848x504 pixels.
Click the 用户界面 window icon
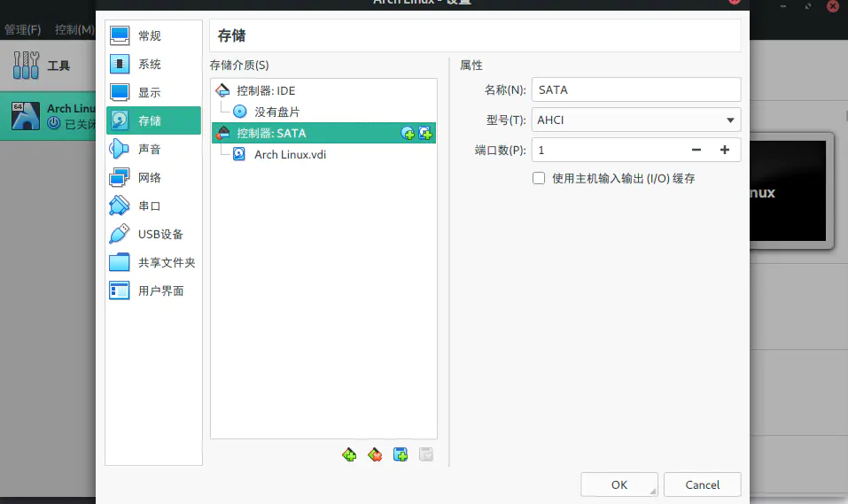(119, 291)
